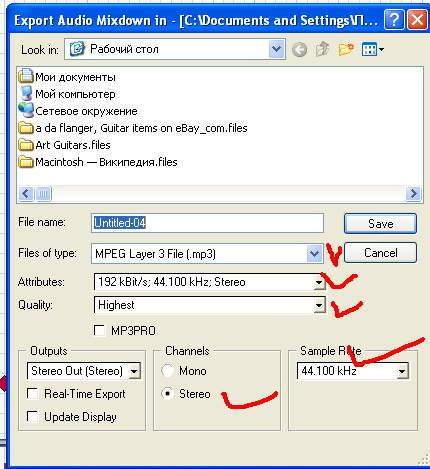Enable Real-Time Export checkbox
The width and height of the screenshot is (430, 469).
coord(32,394)
